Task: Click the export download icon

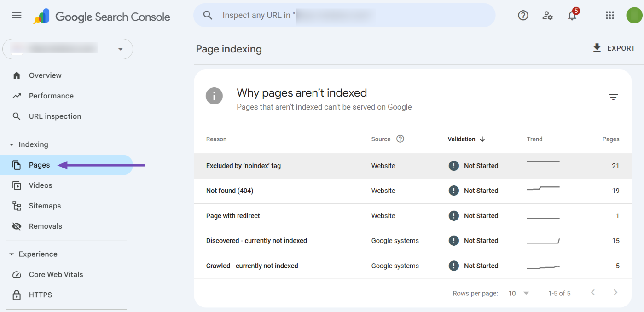Action: (x=597, y=48)
